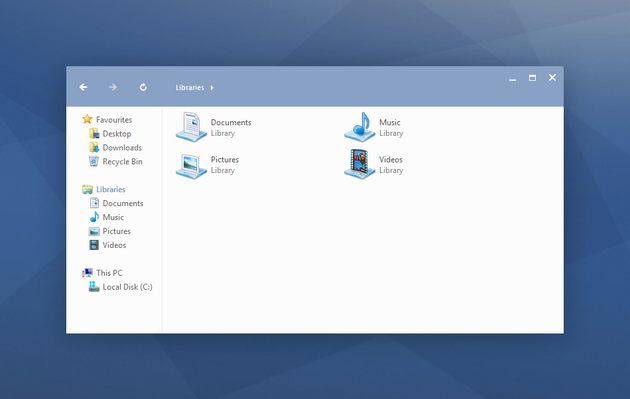This screenshot has width=630, height=399.
Task: Click the Favourites label in the sidebar
Action: tap(114, 120)
